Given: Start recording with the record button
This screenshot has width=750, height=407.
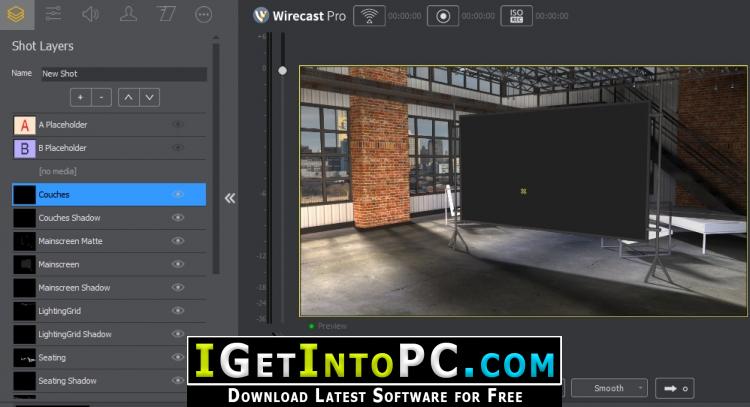Looking at the screenshot, I should coord(442,16).
